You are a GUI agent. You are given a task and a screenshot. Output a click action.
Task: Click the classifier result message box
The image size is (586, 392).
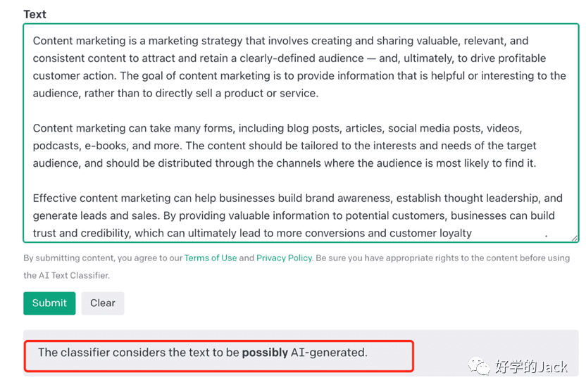(x=218, y=356)
